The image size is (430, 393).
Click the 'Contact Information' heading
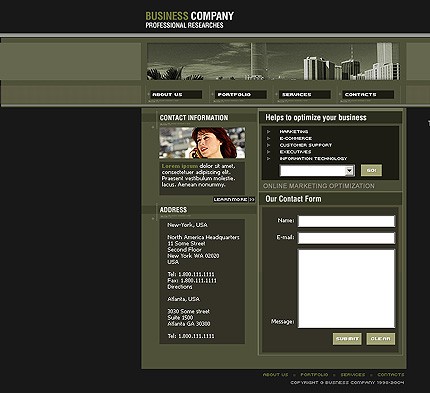coord(194,118)
